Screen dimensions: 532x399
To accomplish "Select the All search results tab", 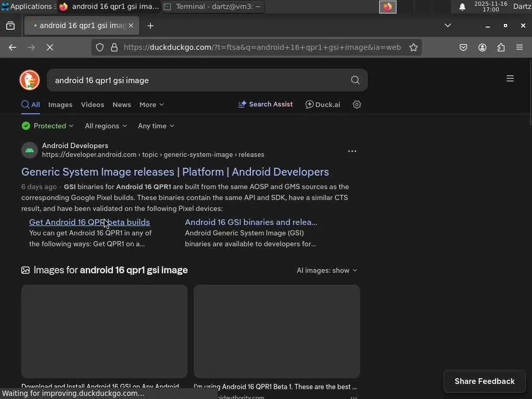I will pos(31,104).
